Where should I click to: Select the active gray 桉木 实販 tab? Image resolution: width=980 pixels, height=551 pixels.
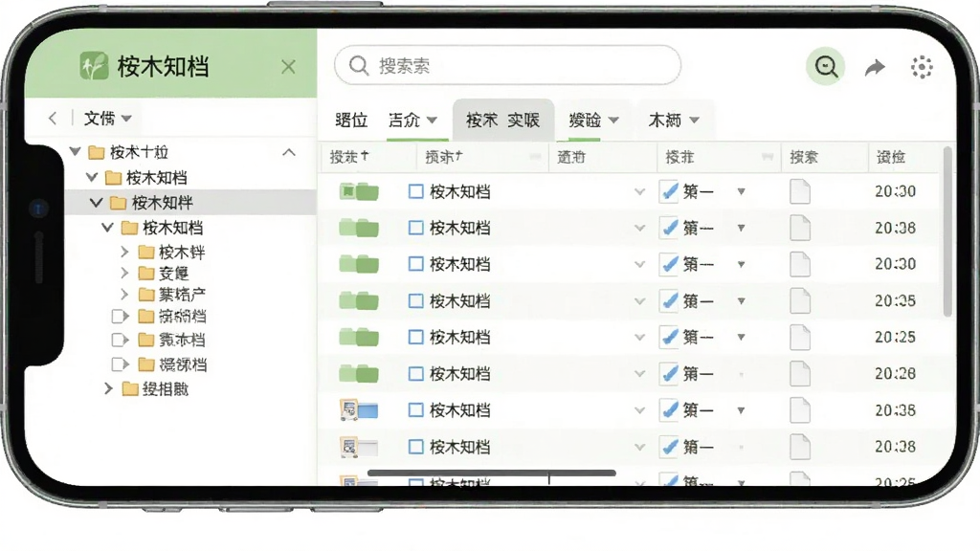[503, 120]
